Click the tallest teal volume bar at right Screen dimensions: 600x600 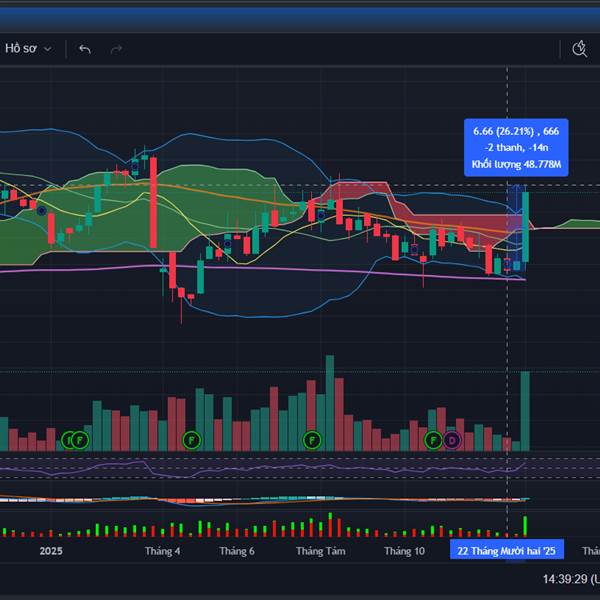[x=525, y=411]
